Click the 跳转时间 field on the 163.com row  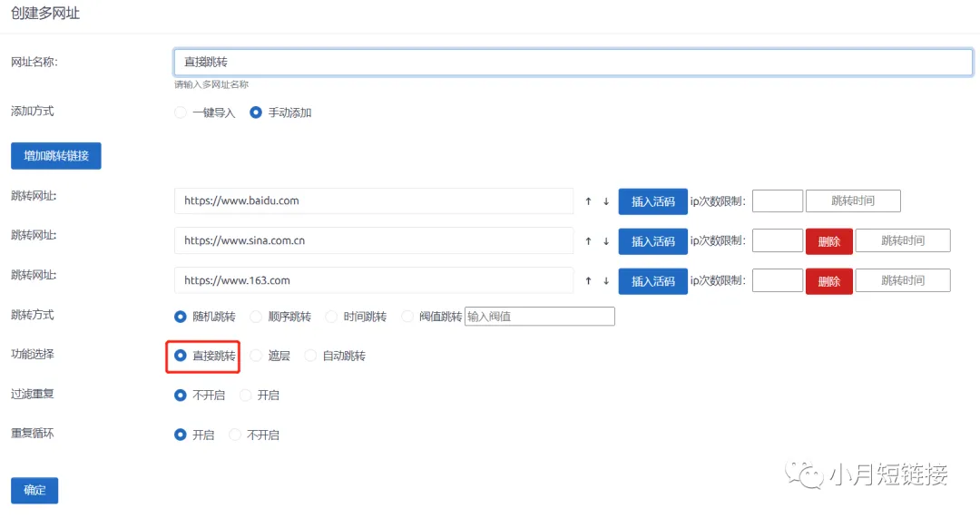[902, 280]
